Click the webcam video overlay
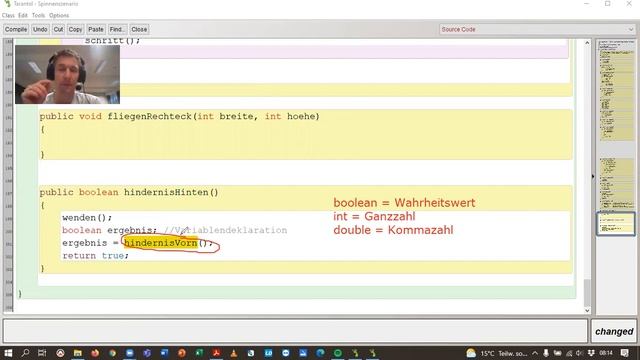 [67, 74]
